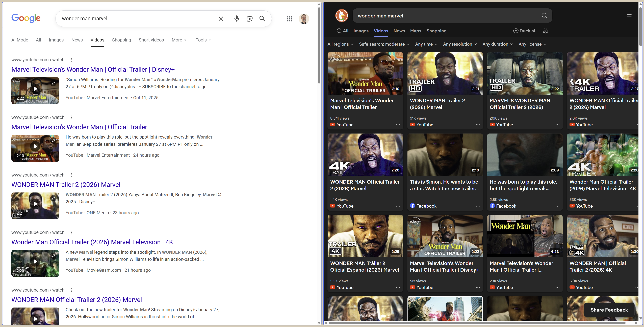Screen dimensions: 644x327
Task: Click the DuckDuckGo search magnifier button
Action: [x=544, y=15]
